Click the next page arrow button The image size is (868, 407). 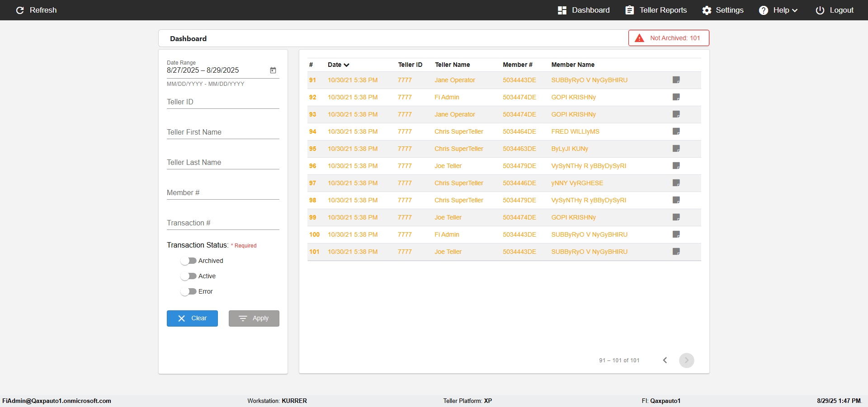point(687,360)
